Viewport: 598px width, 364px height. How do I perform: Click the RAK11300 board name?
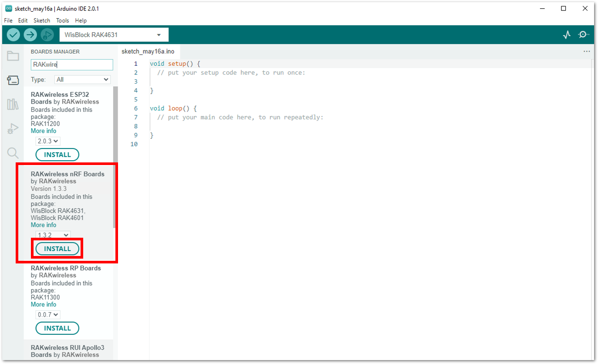(45, 298)
